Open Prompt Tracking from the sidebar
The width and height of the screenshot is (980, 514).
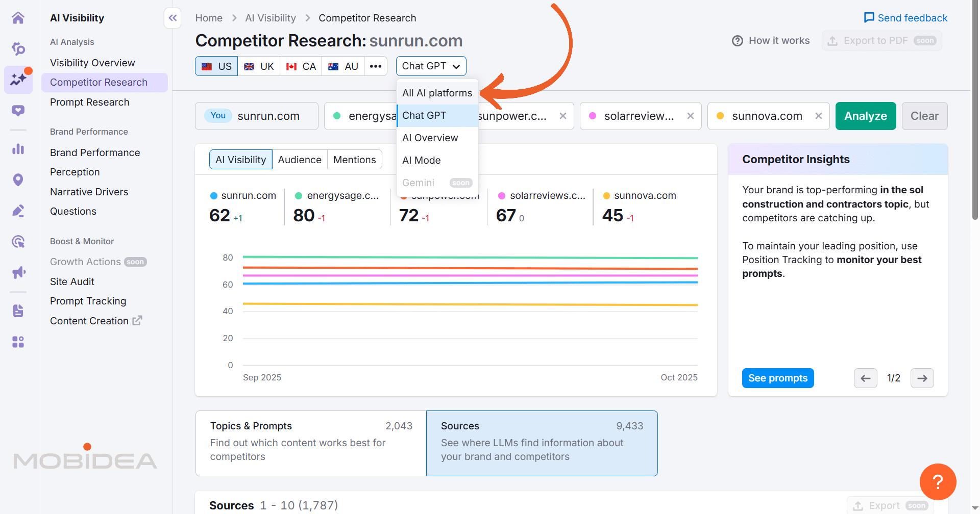point(88,301)
